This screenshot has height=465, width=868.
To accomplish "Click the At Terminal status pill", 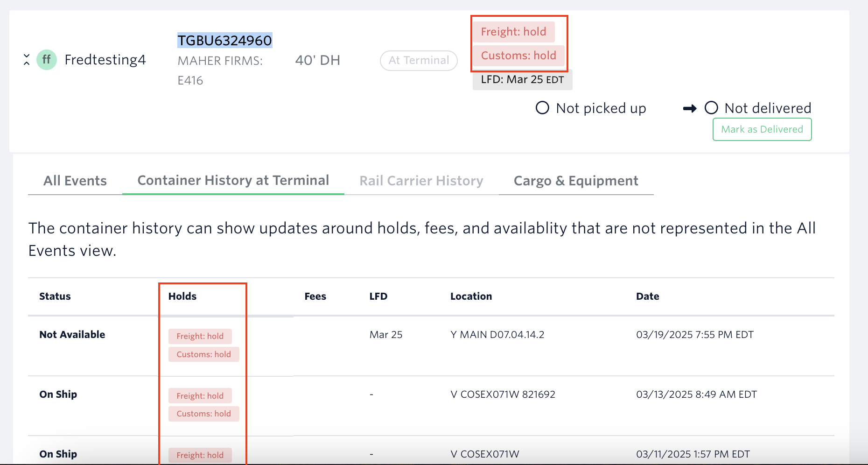I will point(419,60).
